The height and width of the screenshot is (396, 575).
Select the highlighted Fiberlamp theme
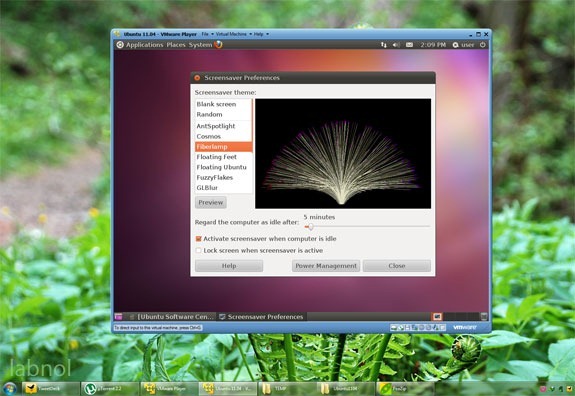[x=224, y=147]
